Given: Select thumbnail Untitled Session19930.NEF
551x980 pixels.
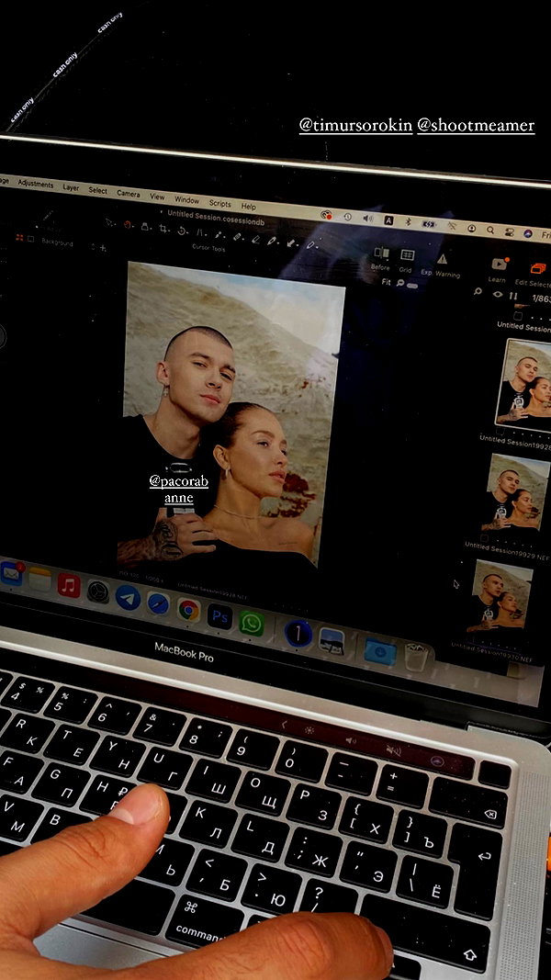Looking at the screenshot, I should coord(500,596).
